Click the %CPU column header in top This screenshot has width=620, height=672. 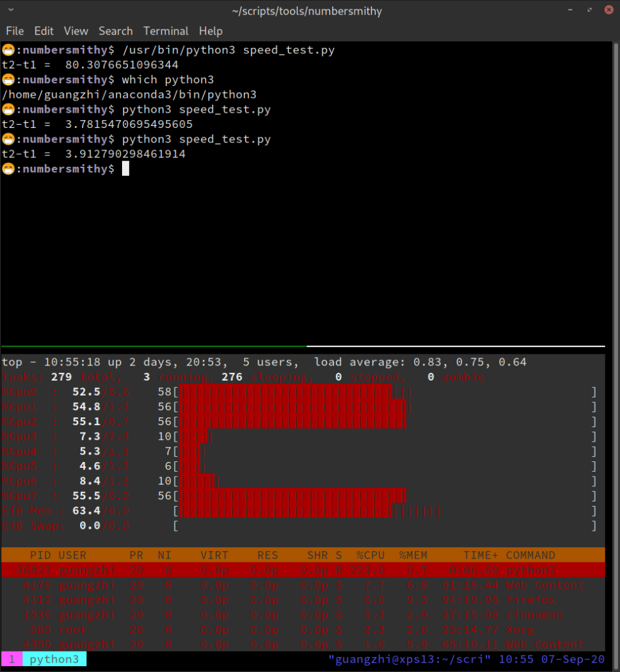(370, 555)
